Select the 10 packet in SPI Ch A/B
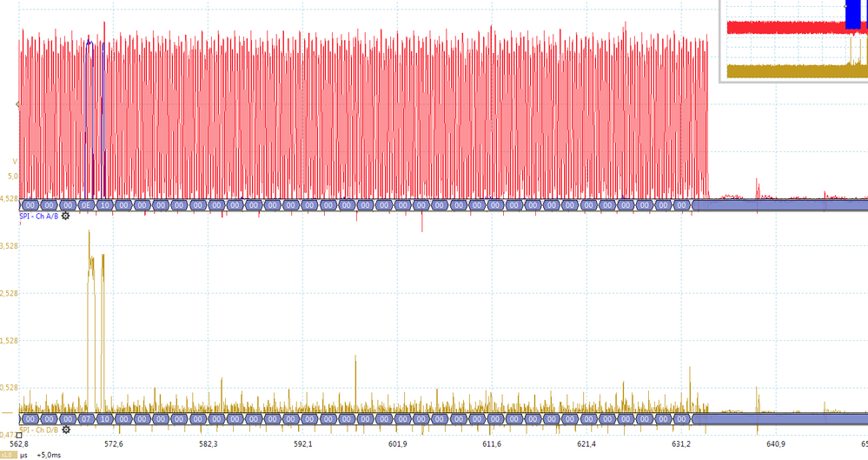Viewport: 868px width, 460px height. tap(104, 205)
